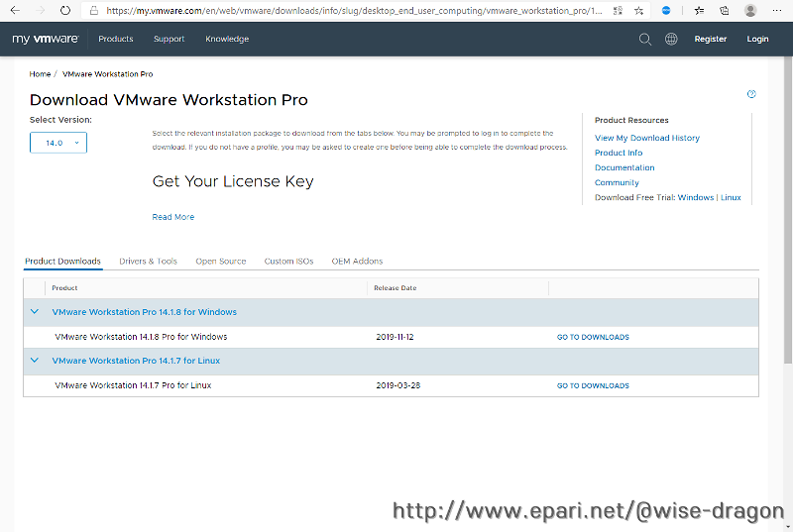793x532 pixels.
Task: View site info via the padlock icon
Action: [x=93, y=10]
